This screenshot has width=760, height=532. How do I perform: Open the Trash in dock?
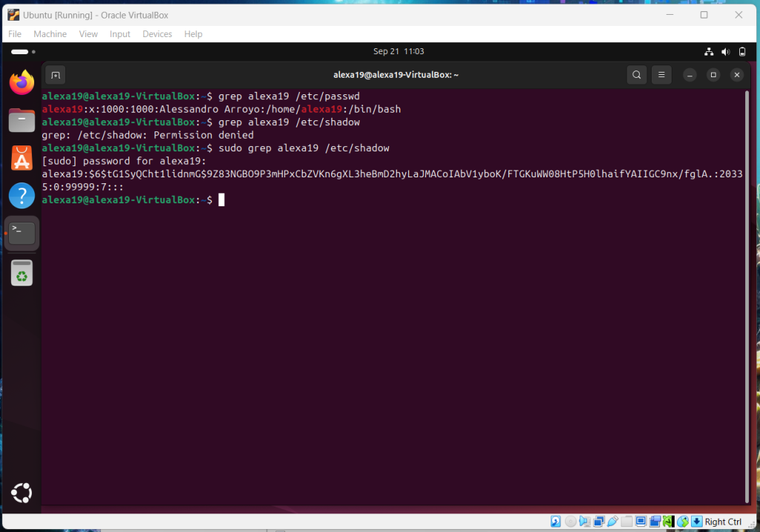coord(22,272)
